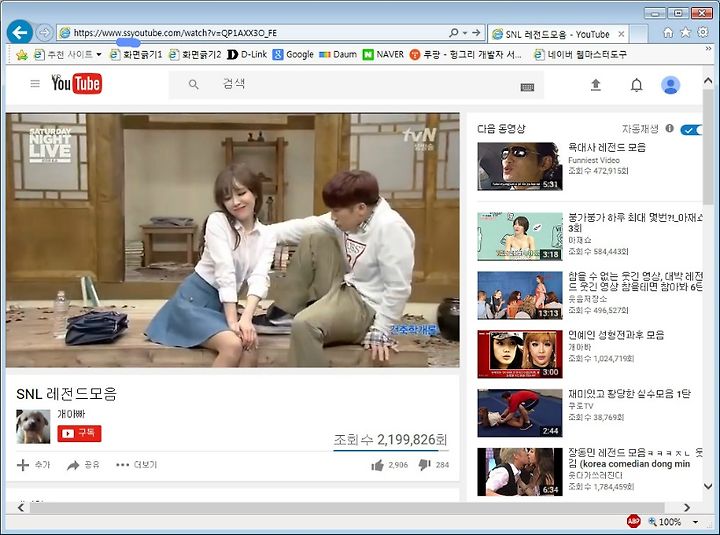720x535 pixels.
Task: Open the NAVER bookmark
Action: click(x=383, y=55)
